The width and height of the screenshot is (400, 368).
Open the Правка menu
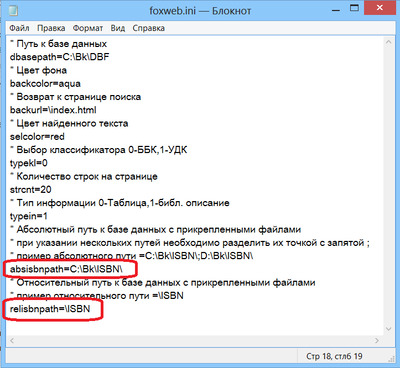51,28
